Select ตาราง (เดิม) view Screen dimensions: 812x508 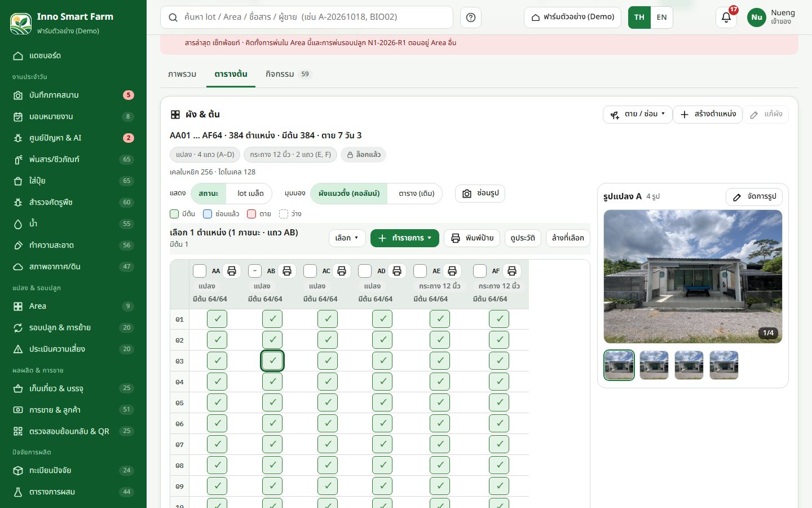click(416, 194)
